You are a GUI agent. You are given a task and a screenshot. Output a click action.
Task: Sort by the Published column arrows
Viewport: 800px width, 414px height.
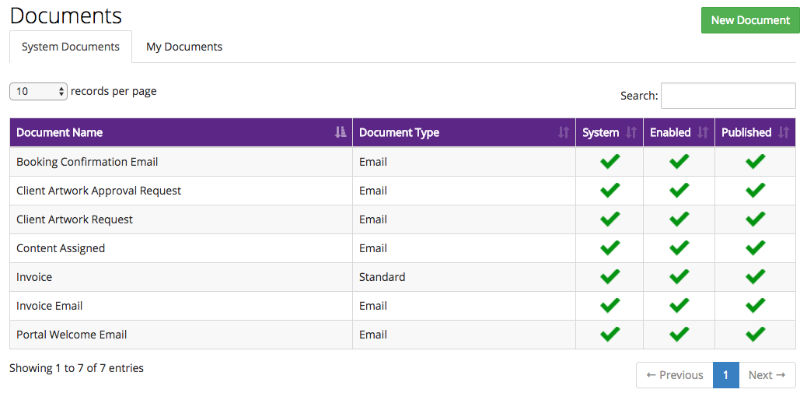click(x=783, y=133)
